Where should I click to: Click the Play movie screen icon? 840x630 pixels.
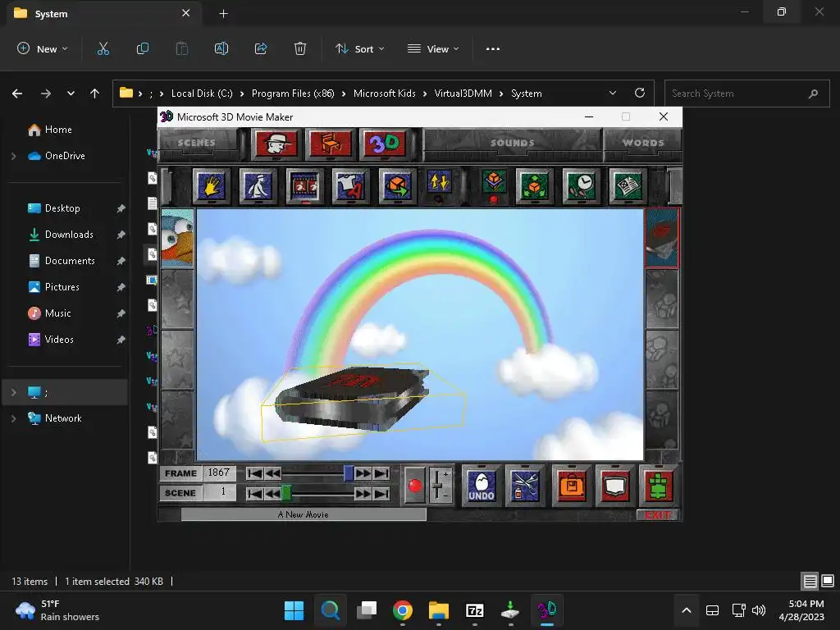pos(615,486)
